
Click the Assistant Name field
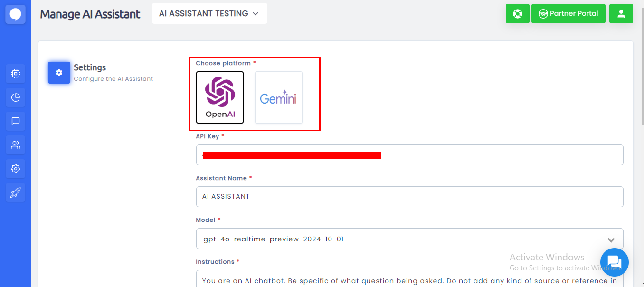tap(409, 197)
